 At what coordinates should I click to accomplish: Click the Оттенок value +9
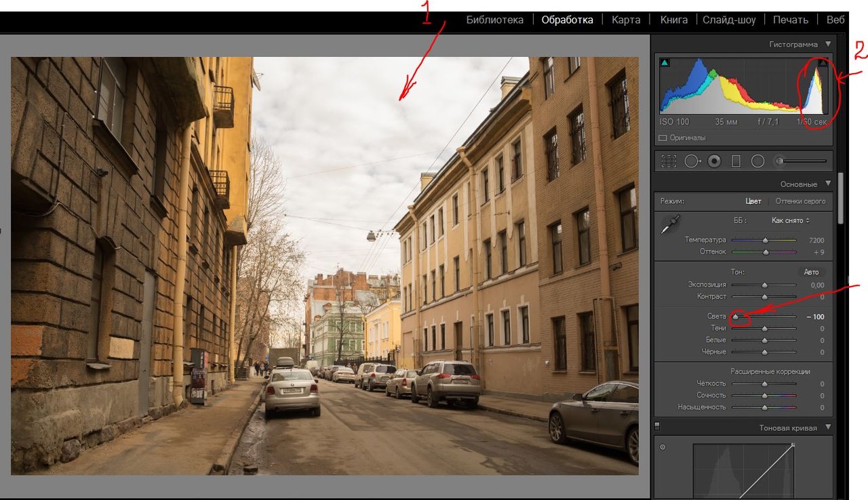pyautogui.click(x=819, y=252)
